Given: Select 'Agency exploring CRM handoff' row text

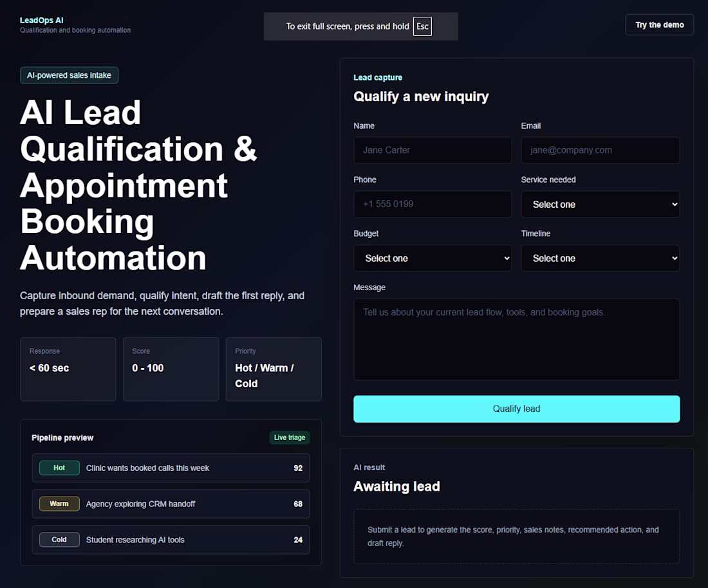Looking at the screenshot, I should point(140,504).
